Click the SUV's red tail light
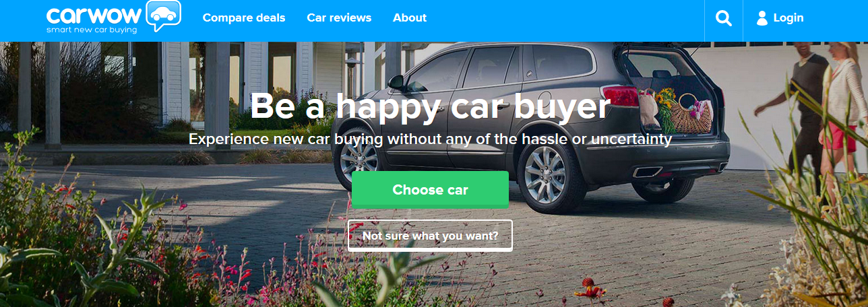Screen dimensions: 868x307 [x=619, y=97]
